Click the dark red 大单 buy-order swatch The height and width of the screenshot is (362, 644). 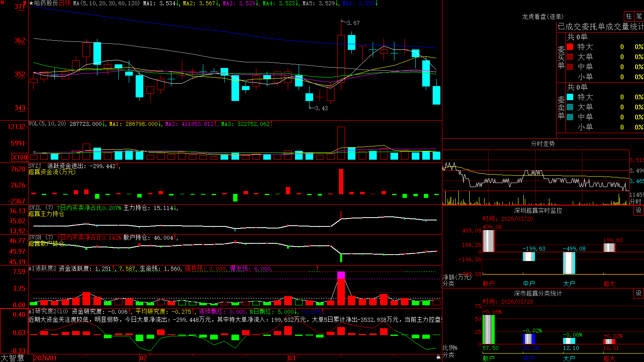tap(570, 57)
